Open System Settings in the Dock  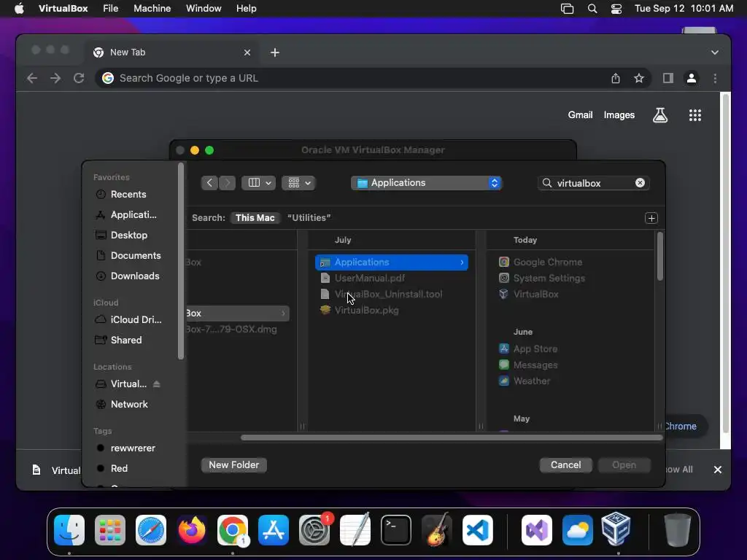[314, 529]
